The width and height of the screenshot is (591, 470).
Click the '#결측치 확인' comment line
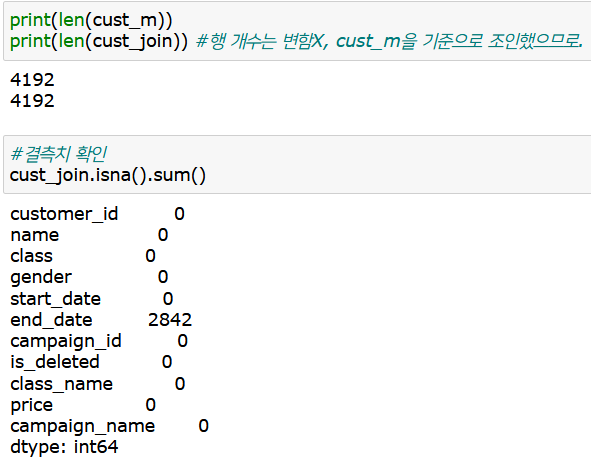coord(59,154)
